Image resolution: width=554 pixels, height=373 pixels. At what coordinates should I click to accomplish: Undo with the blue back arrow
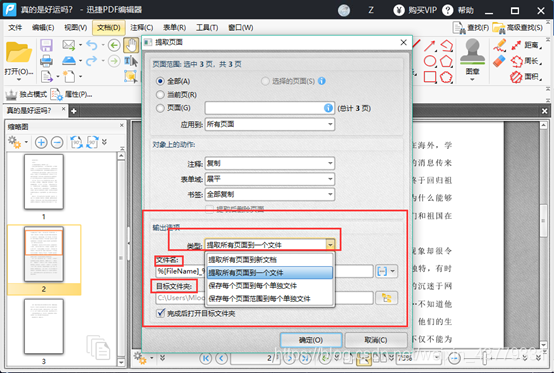click(x=92, y=45)
